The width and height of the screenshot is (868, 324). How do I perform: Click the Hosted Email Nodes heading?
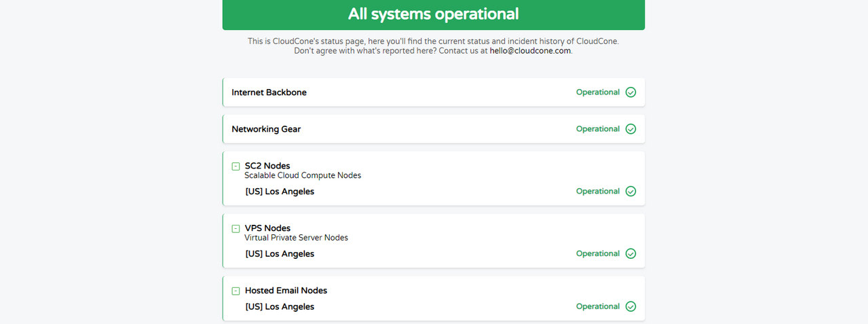click(x=286, y=291)
